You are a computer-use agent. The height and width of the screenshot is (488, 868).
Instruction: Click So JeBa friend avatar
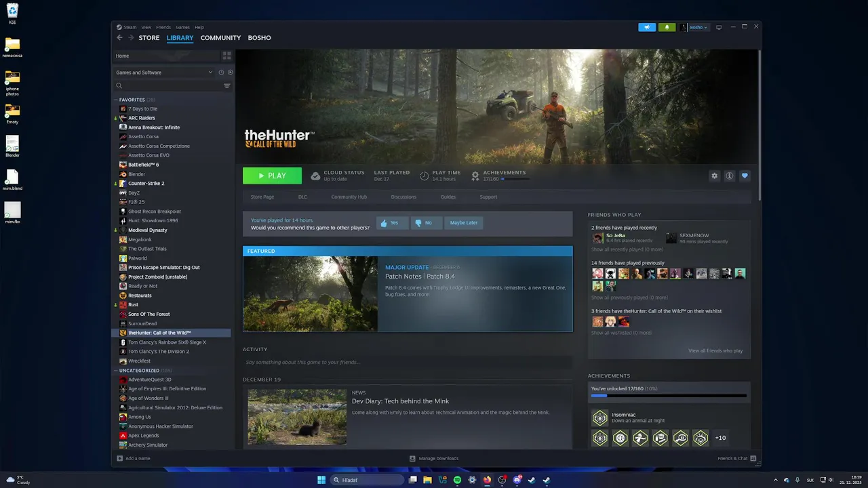[x=597, y=238]
